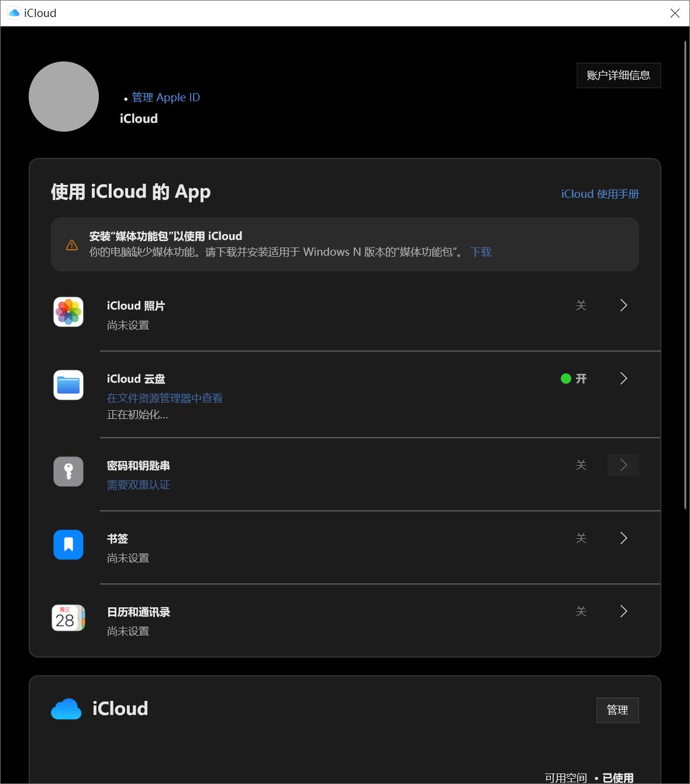This screenshot has width=690, height=784.
Task: Click the blue iCloud cloud storage logo
Action: tap(66, 709)
